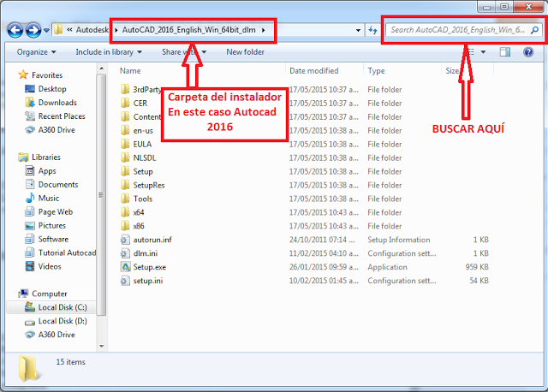Open the view options dropdown arrow
The height and width of the screenshot is (392, 548).
(x=483, y=52)
